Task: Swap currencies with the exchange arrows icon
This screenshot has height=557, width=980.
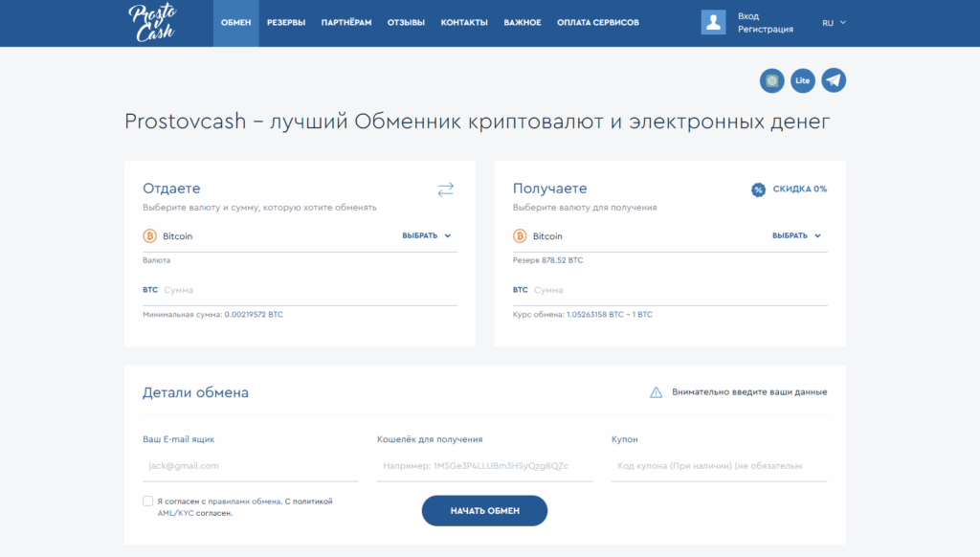Action: [x=445, y=189]
